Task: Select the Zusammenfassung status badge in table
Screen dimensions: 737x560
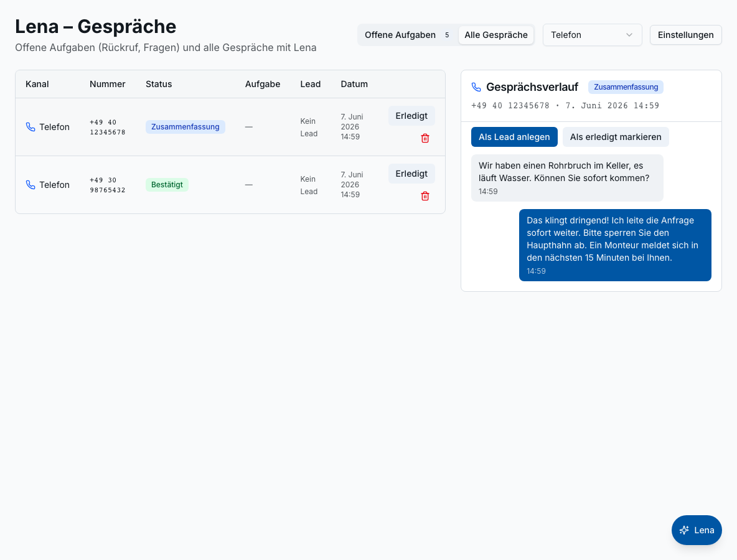Action: point(185,127)
